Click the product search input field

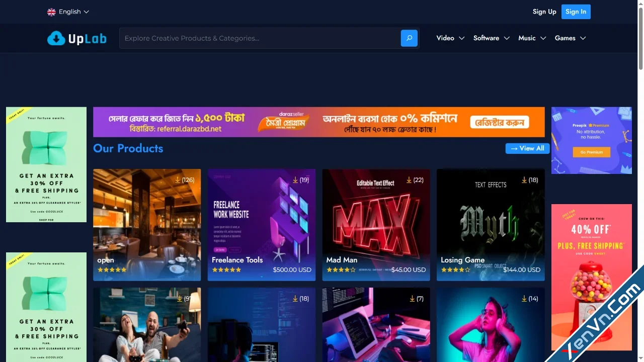[252, 38]
